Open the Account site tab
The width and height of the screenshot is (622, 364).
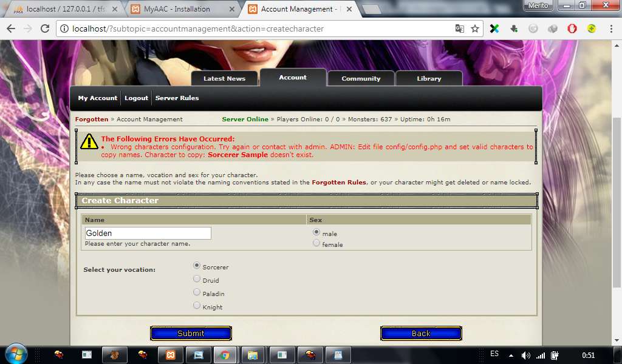[293, 77]
